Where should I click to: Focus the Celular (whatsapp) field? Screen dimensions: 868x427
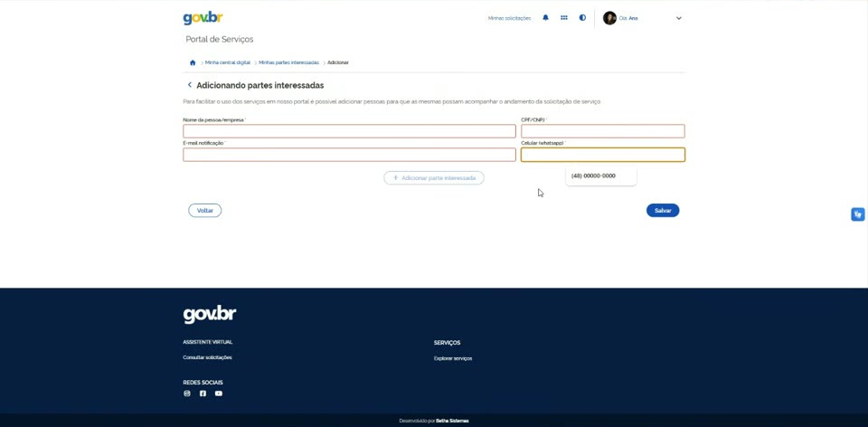click(603, 155)
